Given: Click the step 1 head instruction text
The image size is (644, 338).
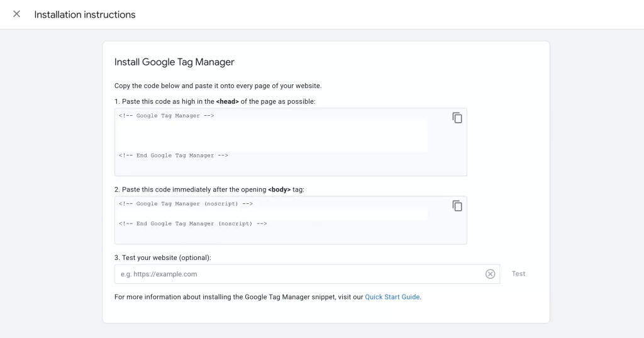Looking at the screenshot, I should [x=215, y=101].
